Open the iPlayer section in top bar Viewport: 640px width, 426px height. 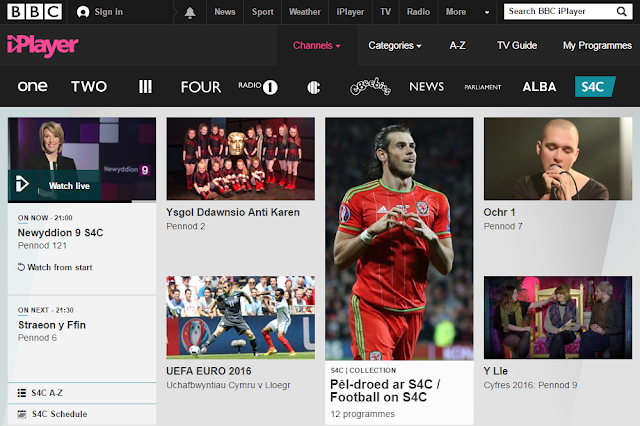coord(350,12)
